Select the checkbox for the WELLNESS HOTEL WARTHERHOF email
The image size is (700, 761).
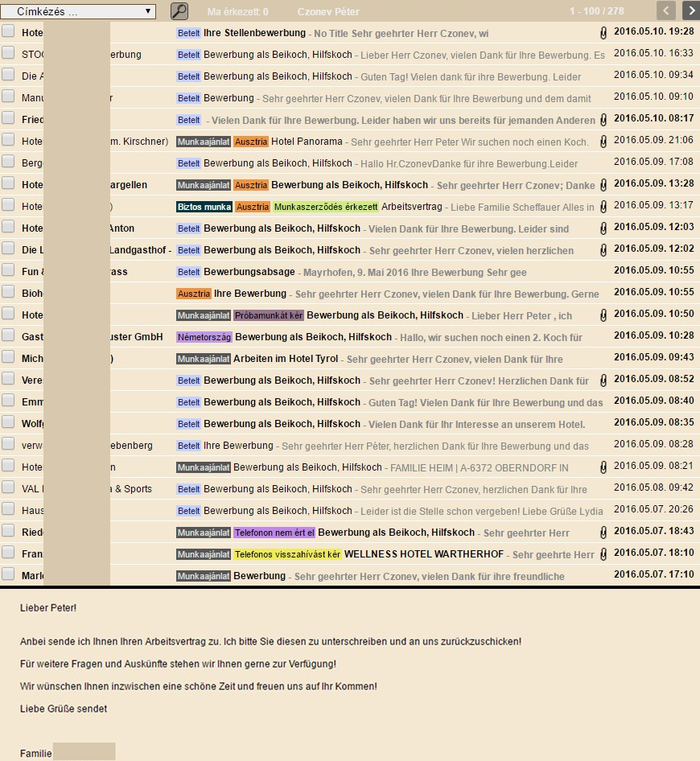click(8, 553)
